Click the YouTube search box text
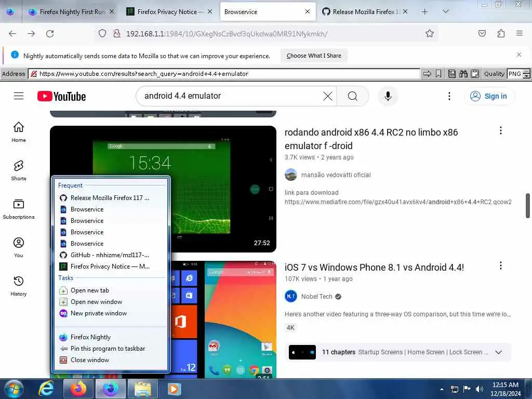This screenshot has width=532, height=399. 182,96
